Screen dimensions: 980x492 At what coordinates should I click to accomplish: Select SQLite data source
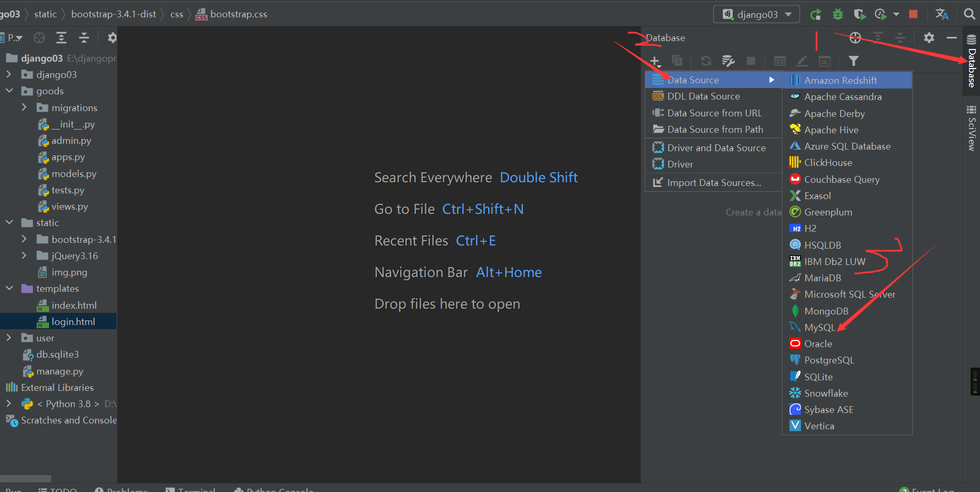847,377
